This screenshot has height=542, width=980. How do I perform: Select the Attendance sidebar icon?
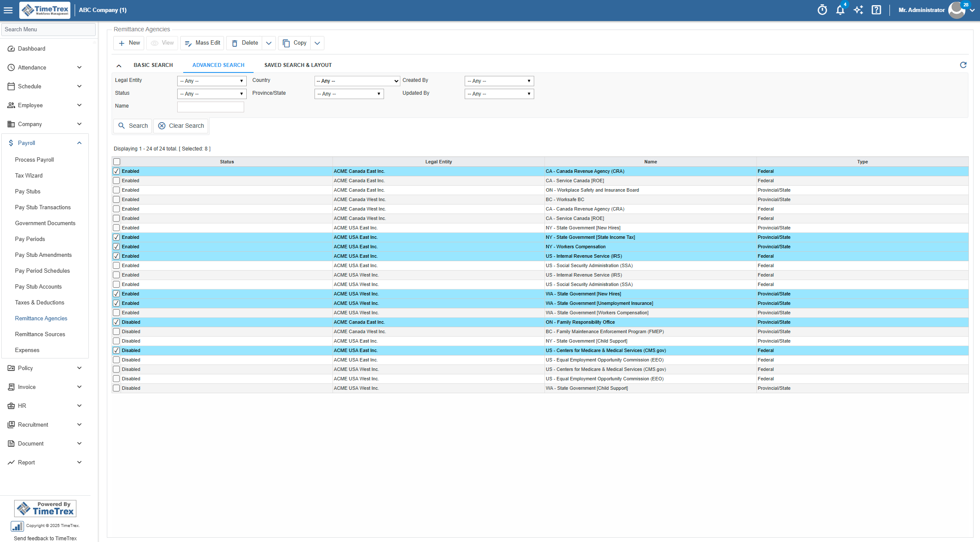11,67
